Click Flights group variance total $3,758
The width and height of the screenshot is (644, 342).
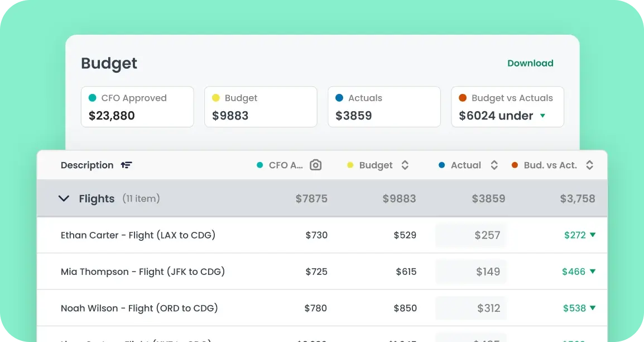pos(578,198)
